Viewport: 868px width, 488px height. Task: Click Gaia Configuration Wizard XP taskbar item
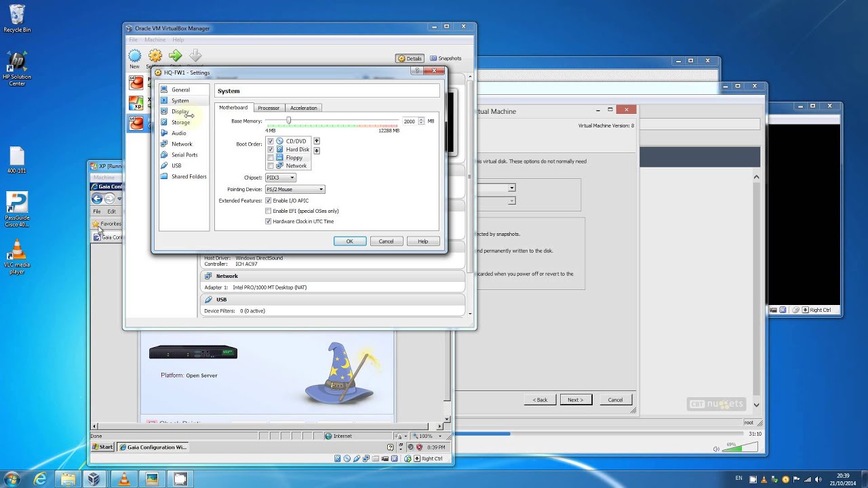pyautogui.click(x=153, y=447)
